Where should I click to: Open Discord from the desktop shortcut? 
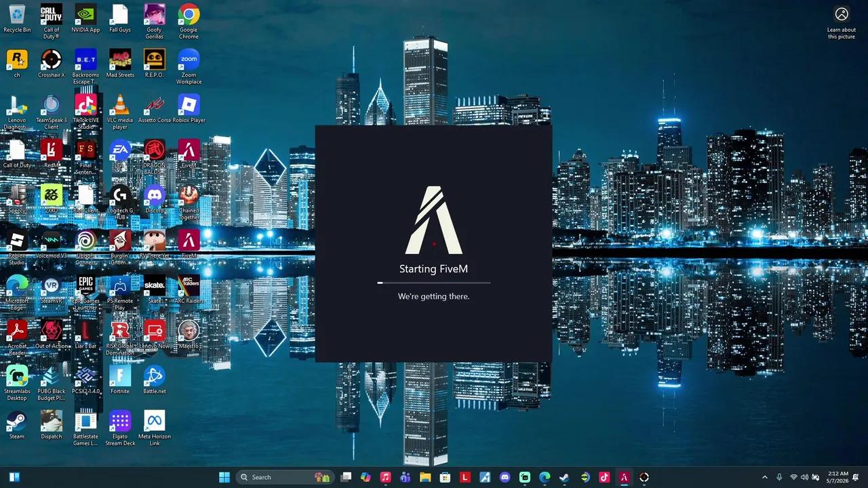click(154, 199)
